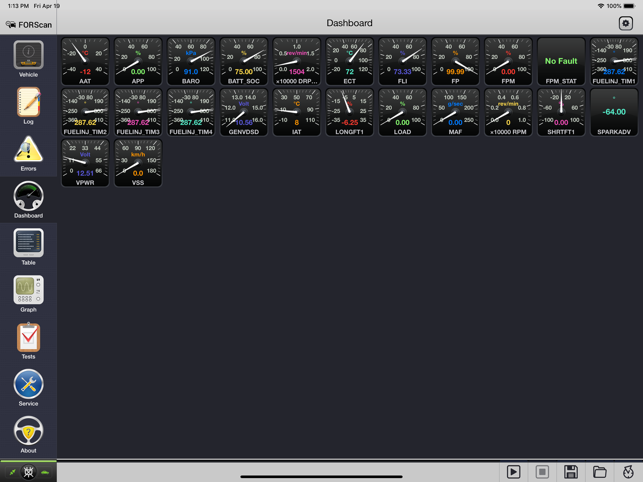This screenshot has height=482, width=643.
Task: Select the FPM gauge
Action: coord(508,62)
